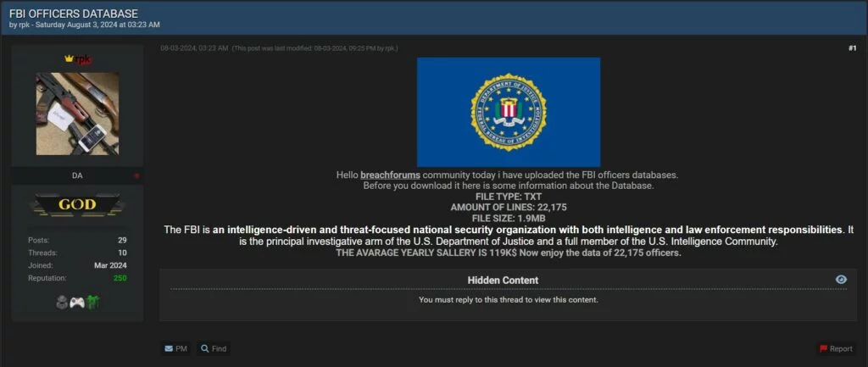Click the gold crown beside rpk
The width and height of the screenshot is (868, 367).
(x=69, y=58)
